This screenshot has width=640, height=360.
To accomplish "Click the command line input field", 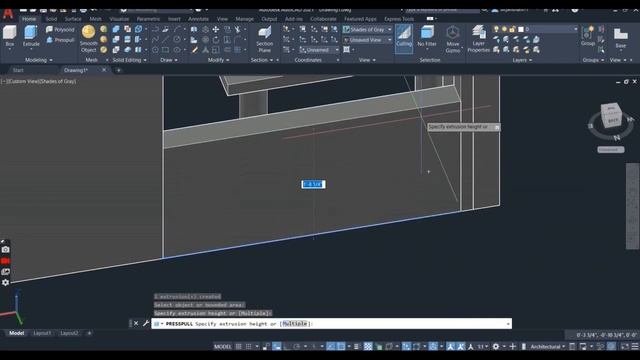I will (x=331, y=324).
